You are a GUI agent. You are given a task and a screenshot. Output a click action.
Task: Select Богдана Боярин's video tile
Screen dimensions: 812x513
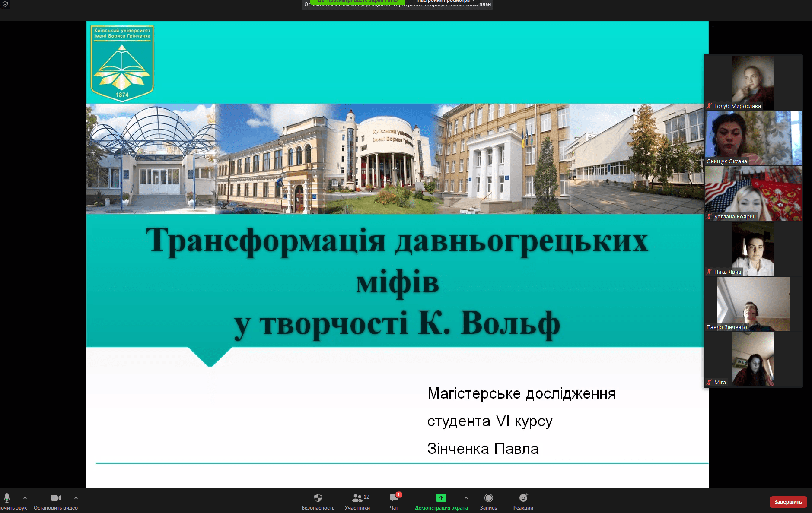click(x=753, y=193)
